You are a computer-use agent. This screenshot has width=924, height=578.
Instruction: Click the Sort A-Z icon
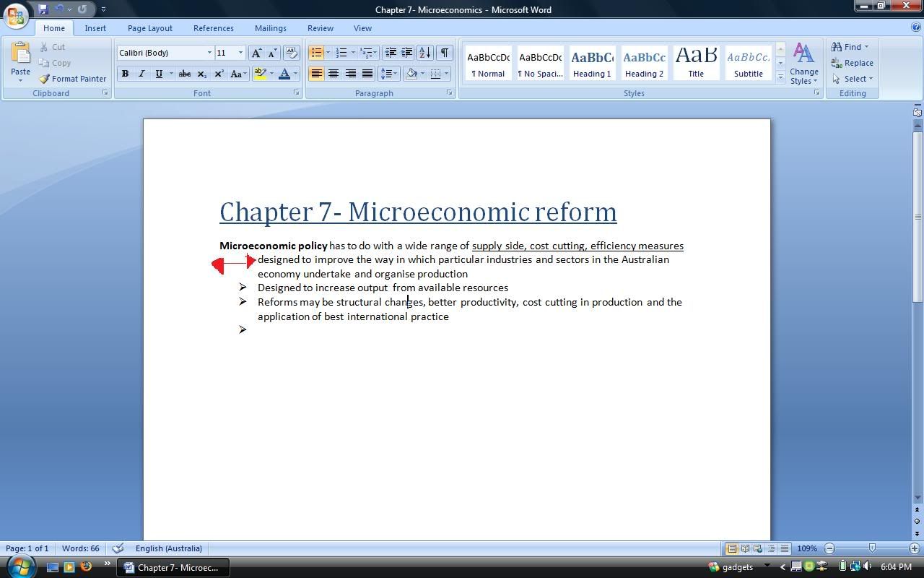[425, 53]
